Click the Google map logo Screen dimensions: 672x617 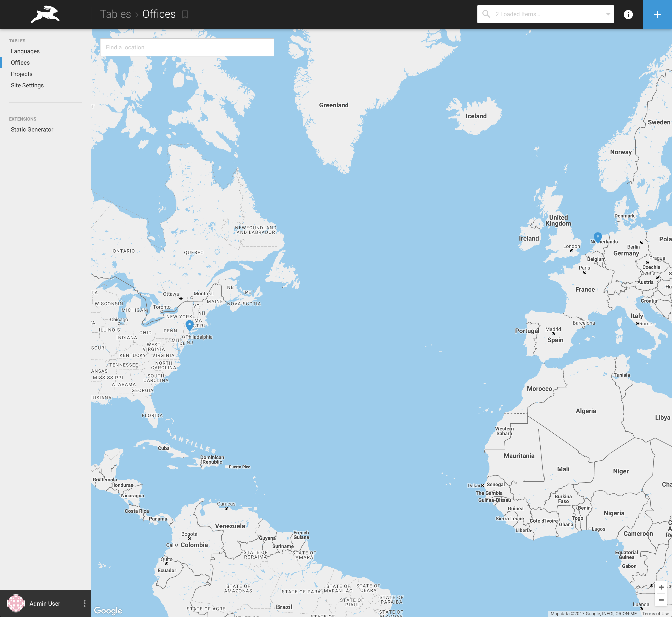click(x=108, y=611)
